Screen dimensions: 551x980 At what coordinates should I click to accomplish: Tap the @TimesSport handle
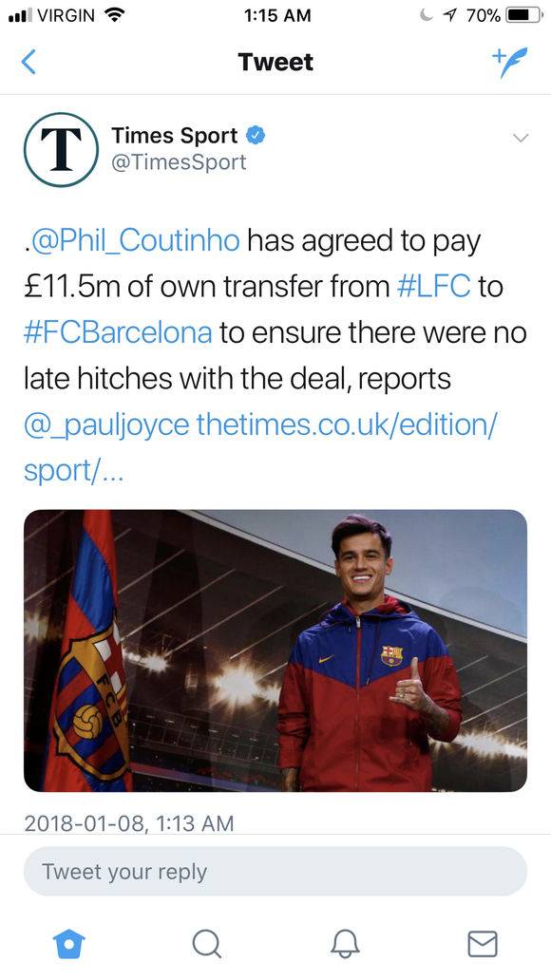click(x=179, y=162)
